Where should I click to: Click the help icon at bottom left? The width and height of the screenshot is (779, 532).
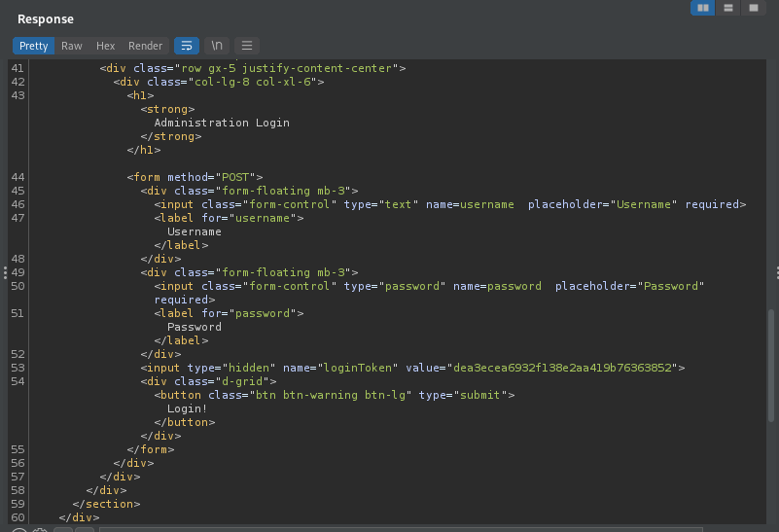tap(18, 529)
